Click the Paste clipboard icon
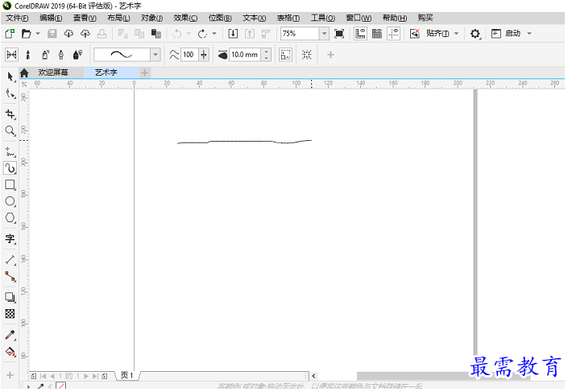 point(156,34)
